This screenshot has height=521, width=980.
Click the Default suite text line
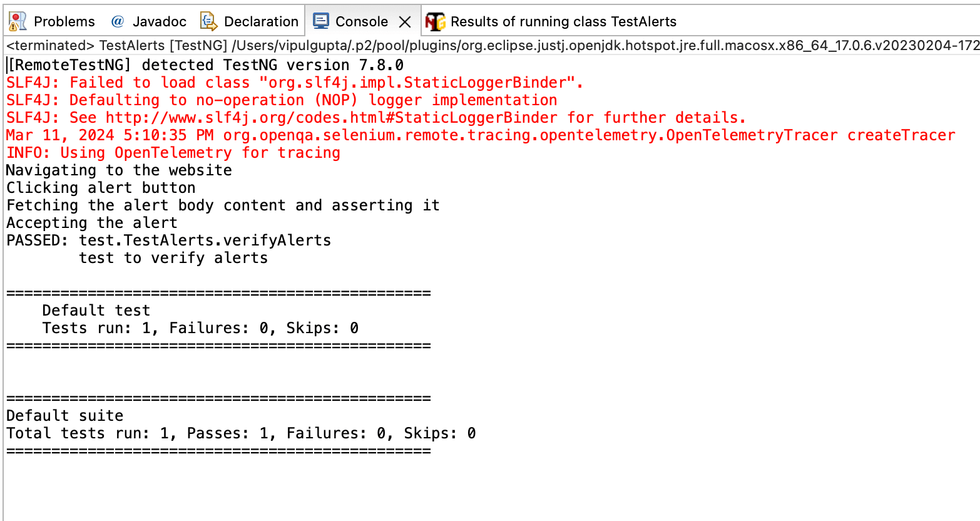[x=59, y=415]
